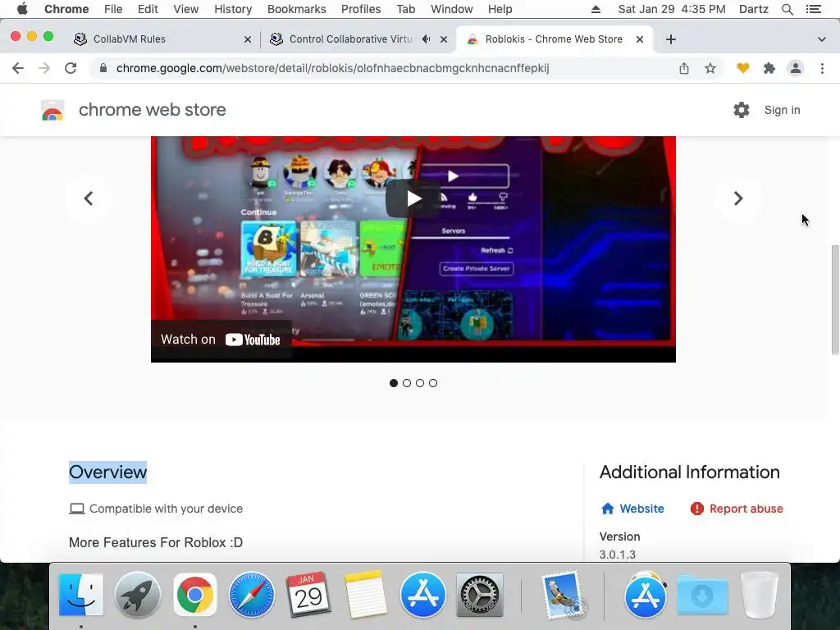
Task: Reload the current page
Action: 71,68
